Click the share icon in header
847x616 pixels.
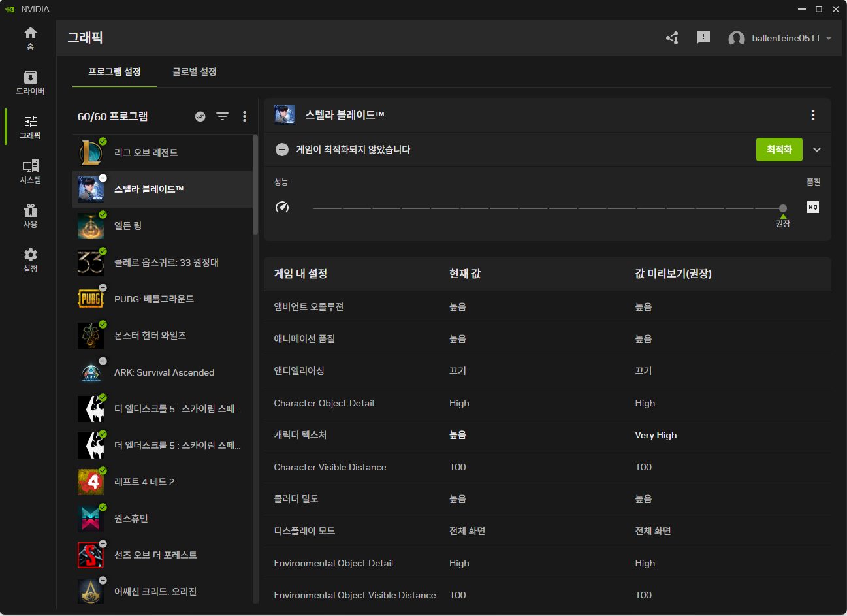[x=672, y=38]
